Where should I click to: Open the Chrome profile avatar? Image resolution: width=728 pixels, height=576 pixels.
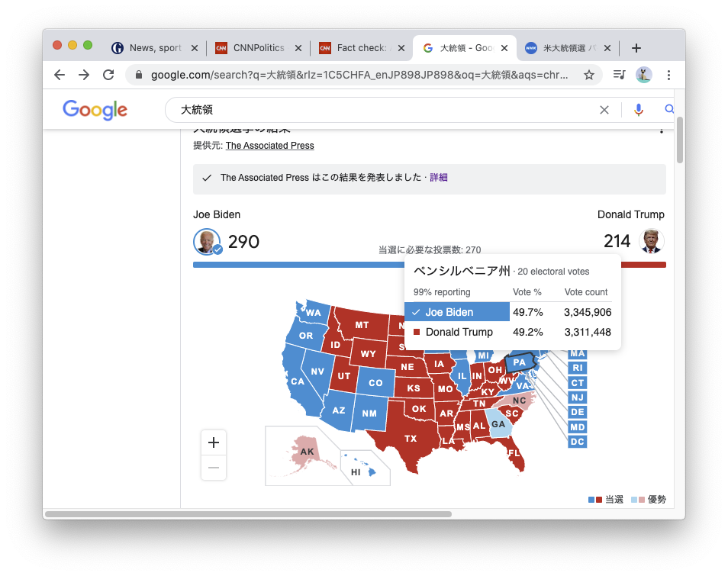643,75
